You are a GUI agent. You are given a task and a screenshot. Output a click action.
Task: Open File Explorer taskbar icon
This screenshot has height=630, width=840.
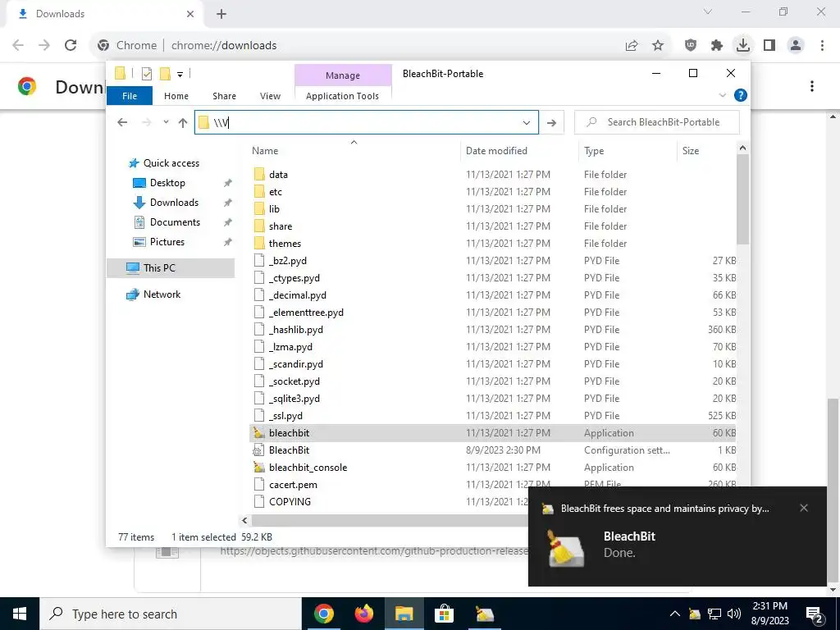[x=404, y=614]
